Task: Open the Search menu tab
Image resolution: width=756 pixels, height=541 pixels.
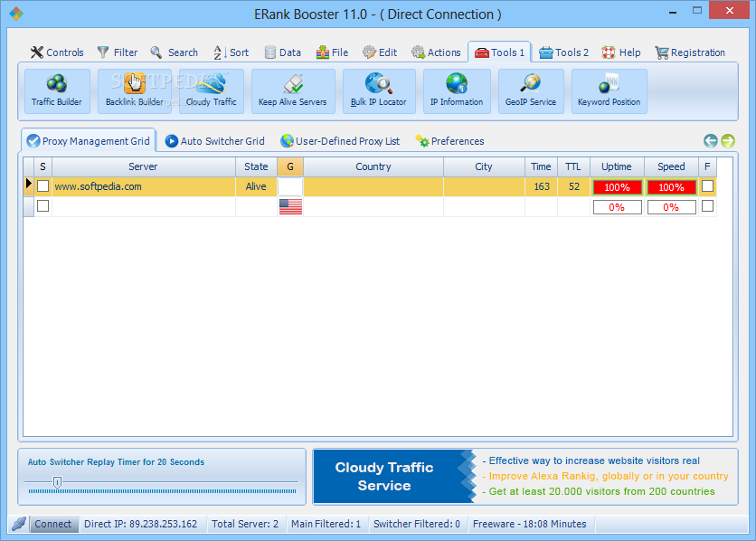Action: [x=174, y=52]
